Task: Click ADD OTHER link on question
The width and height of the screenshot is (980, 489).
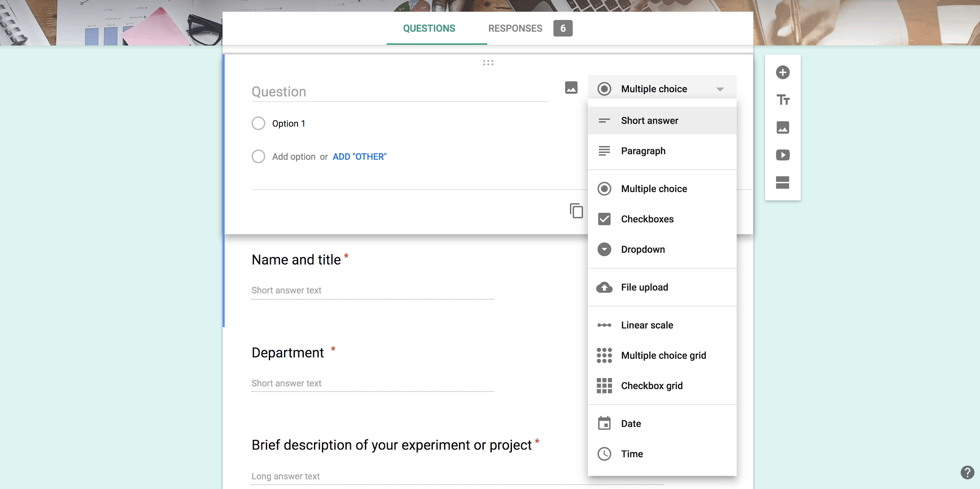Action: [x=359, y=156]
